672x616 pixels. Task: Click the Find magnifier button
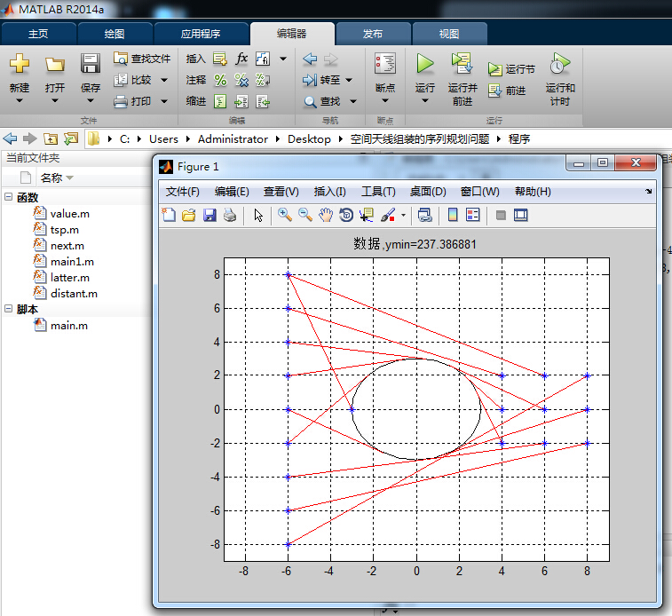pyautogui.click(x=322, y=101)
